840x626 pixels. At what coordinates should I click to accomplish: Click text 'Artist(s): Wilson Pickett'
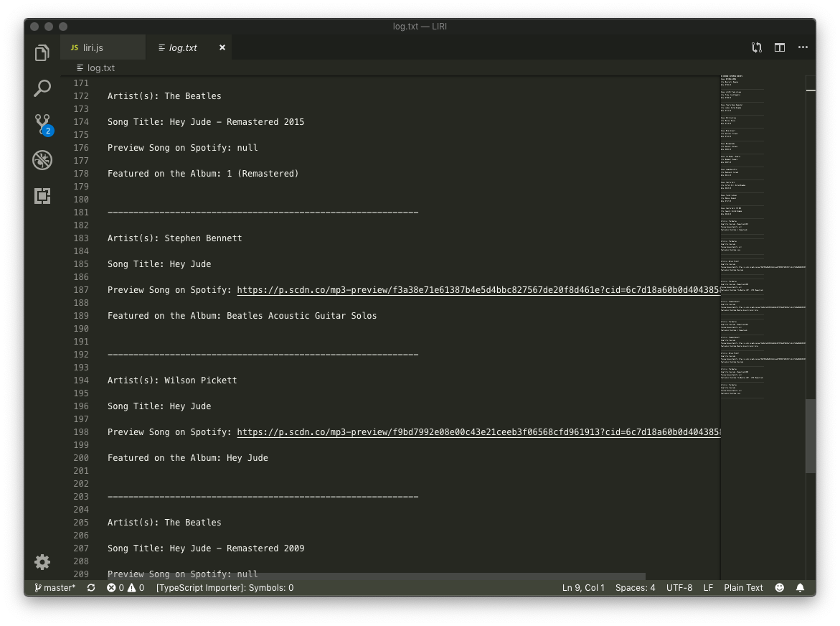tap(172, 380)
